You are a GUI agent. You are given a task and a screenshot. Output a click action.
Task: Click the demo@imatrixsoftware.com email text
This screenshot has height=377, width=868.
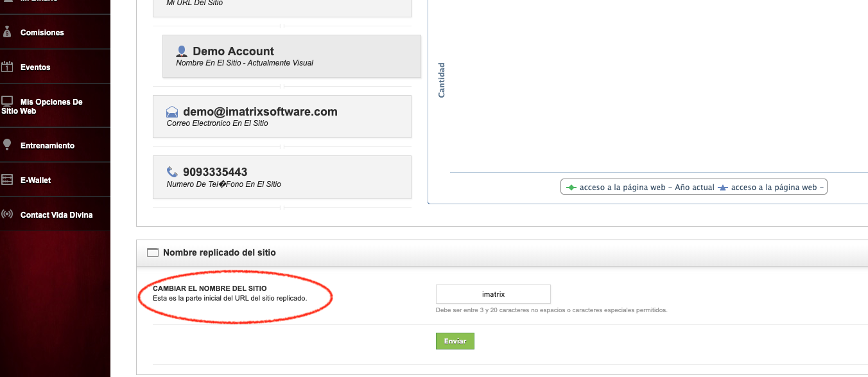click(260, 112)
